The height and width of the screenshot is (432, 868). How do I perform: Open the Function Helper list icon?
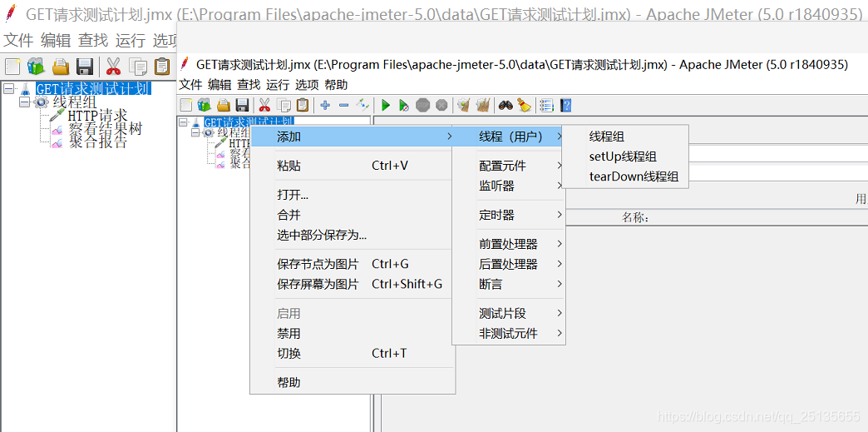(x=546, y=105)
